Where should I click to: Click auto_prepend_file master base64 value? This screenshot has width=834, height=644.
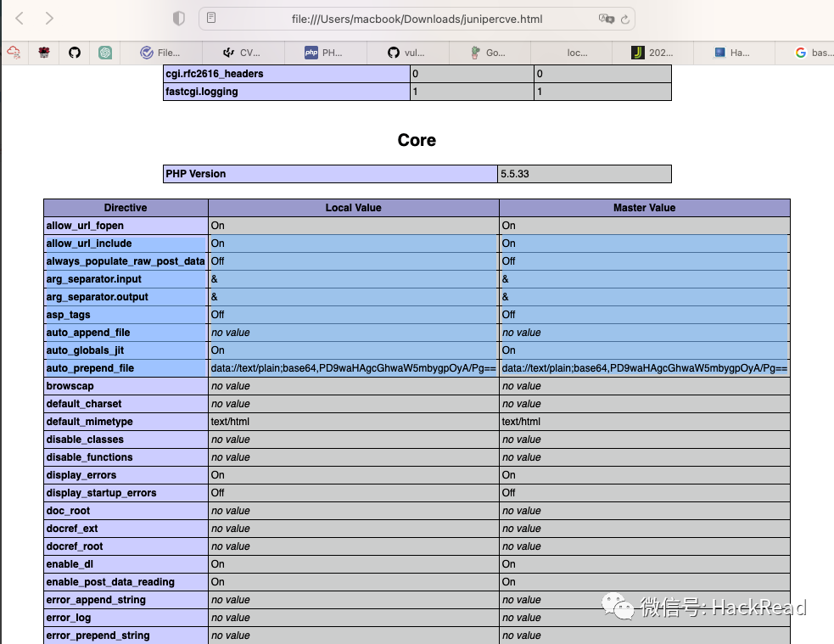click(x=645, y=368)
